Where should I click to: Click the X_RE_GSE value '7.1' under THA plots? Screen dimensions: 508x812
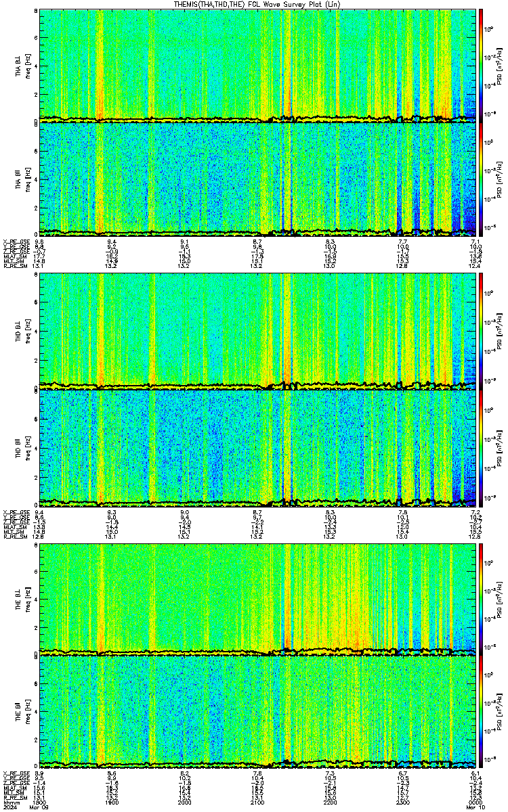coord(475,242)
